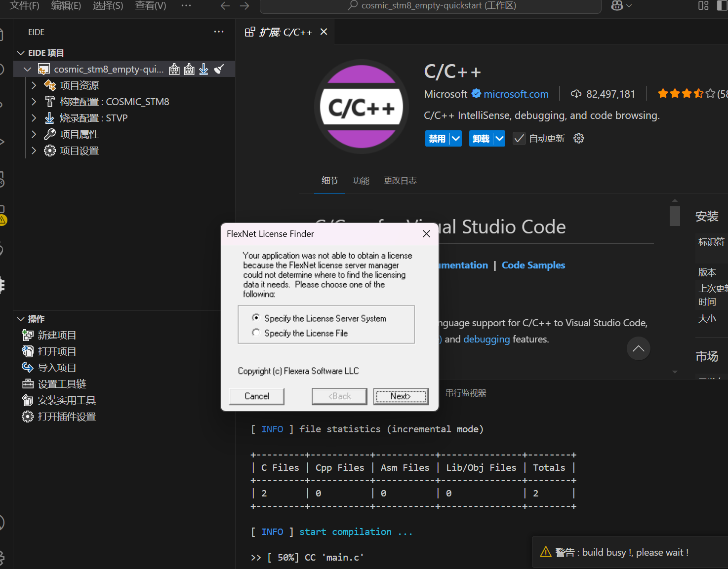
Task: Click the navigate back arrow in title bar
Action: click(x=225, y=6)
